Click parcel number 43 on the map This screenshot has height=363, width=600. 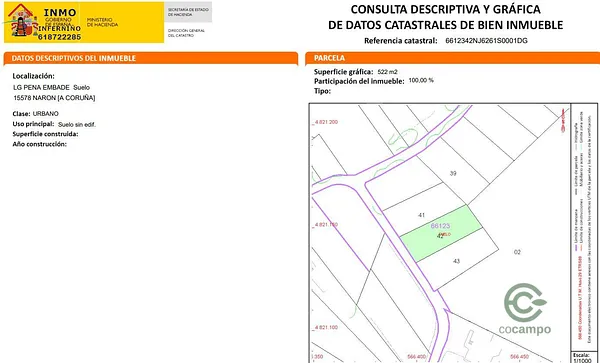(x=456, y=261)
